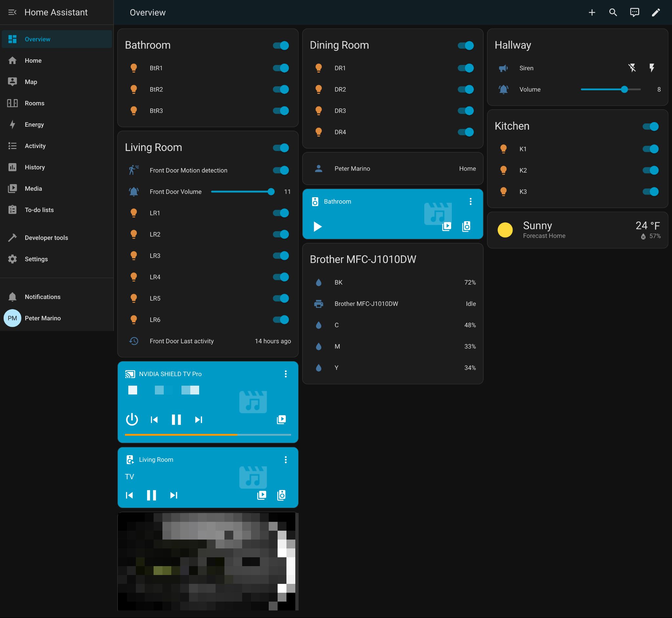Open the Notifications panel
672x618 pixels.
42,297
